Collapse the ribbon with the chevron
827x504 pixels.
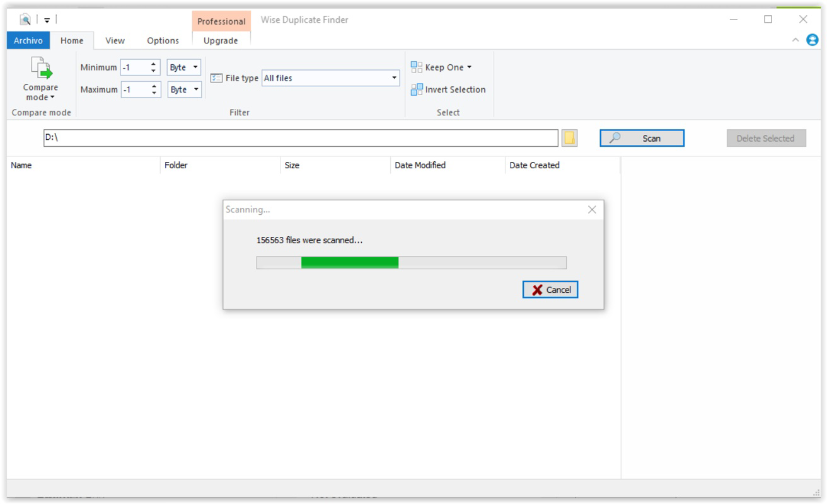(x=795, y=40)
